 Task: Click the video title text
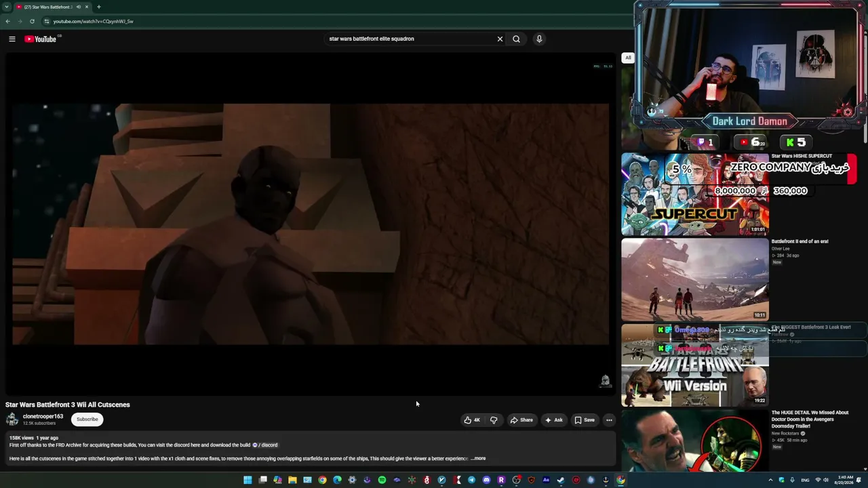tap(68, 405)
